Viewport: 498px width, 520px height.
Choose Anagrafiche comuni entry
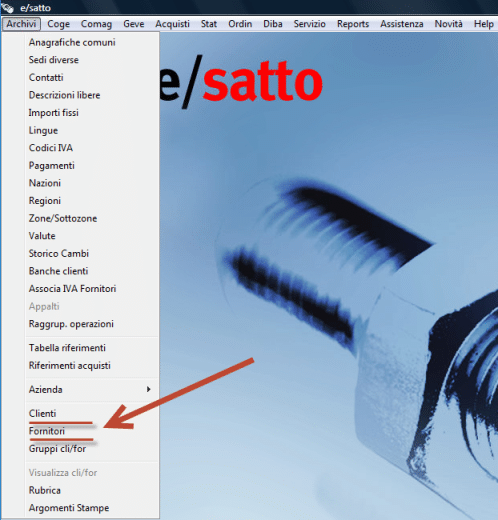coord(72,42)
